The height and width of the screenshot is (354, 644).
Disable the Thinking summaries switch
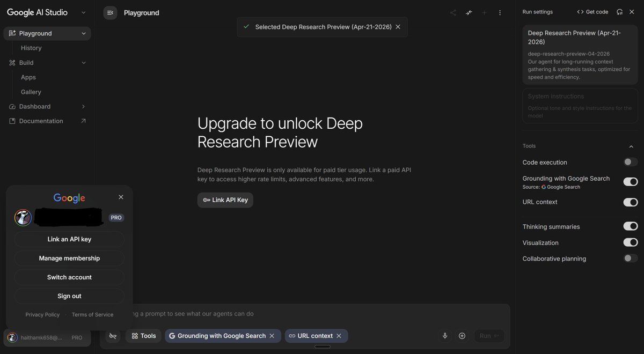click(631, 226)
